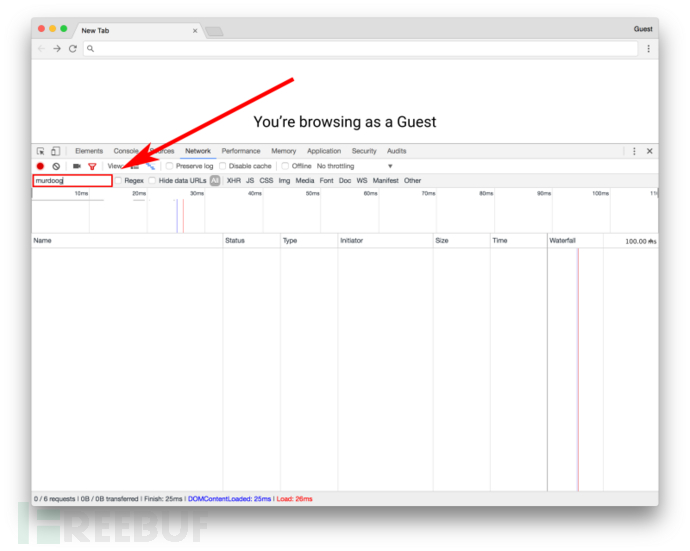Toggle device toolbar icon
The image size is (690, 551).
pyautogui.click(x=55, y=151)
